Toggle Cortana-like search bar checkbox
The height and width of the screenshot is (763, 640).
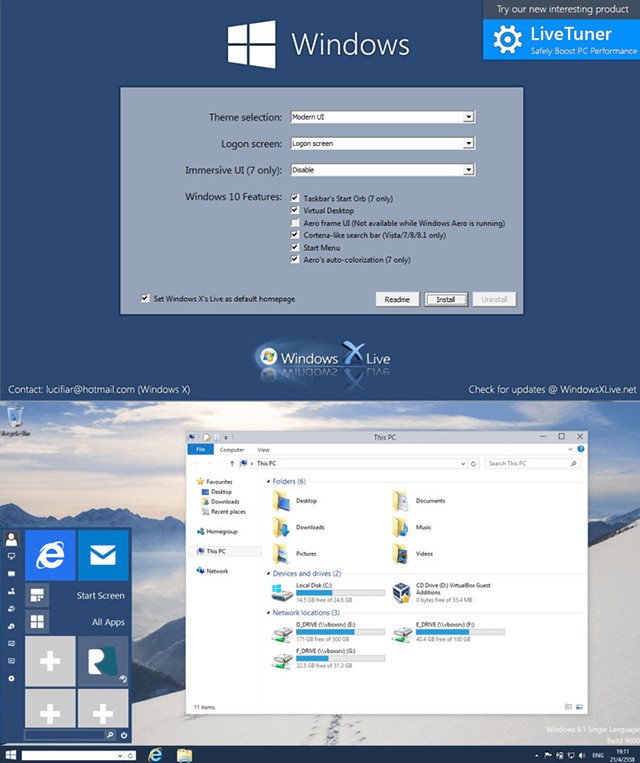click(294, 235)
